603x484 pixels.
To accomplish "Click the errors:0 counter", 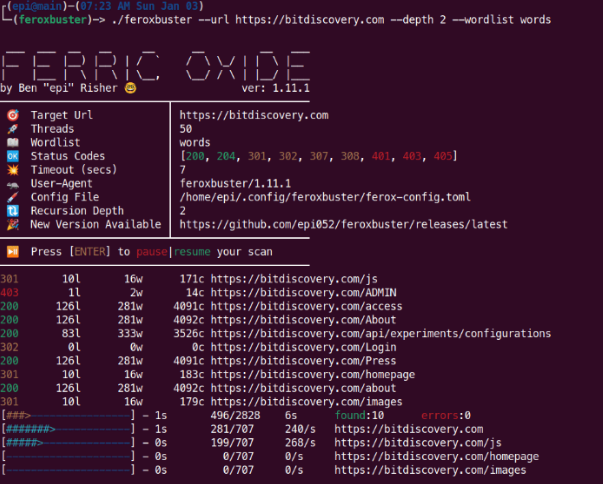I will coord(446,416).
